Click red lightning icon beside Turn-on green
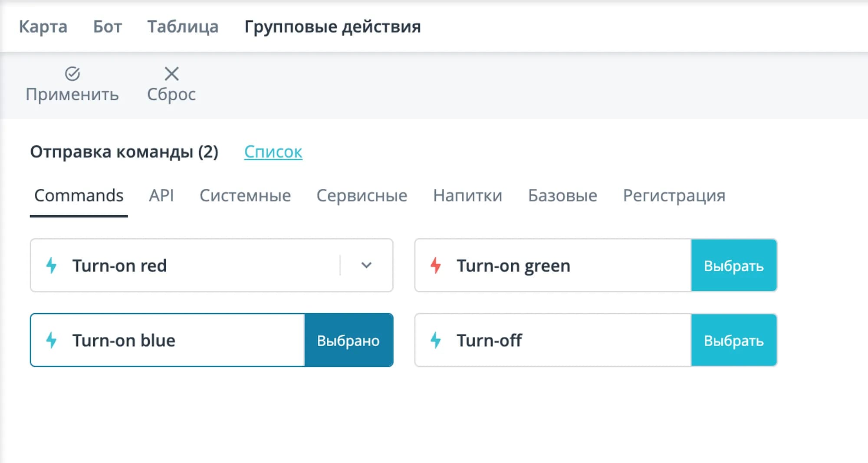This screenshot has height=463, width=868. point(436,266)
